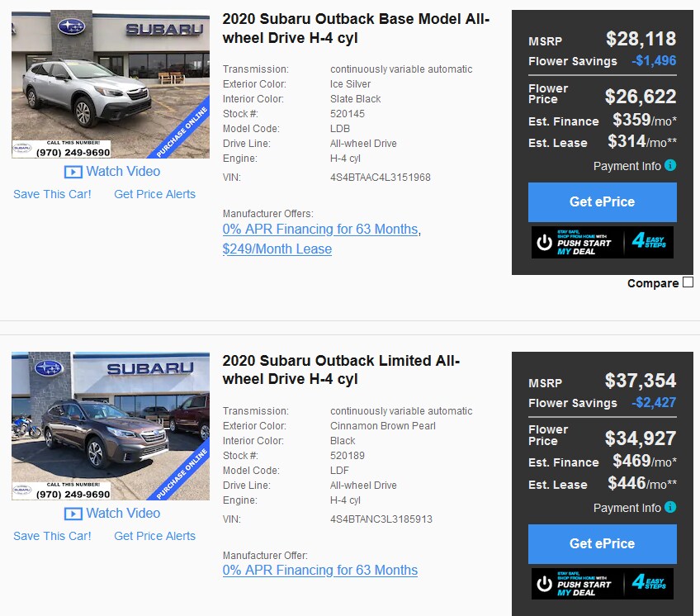The width and height of the screenshot is (700, 616).
Task: Click Payment Info text for Base Model
Action: point(627,166)
